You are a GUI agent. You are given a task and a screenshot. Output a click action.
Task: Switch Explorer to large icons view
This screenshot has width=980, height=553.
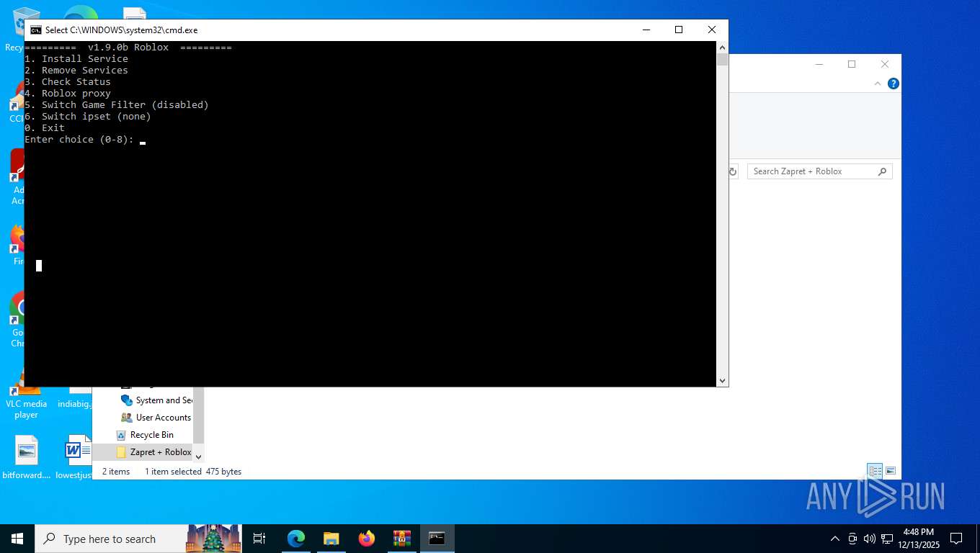click(891, 471)
